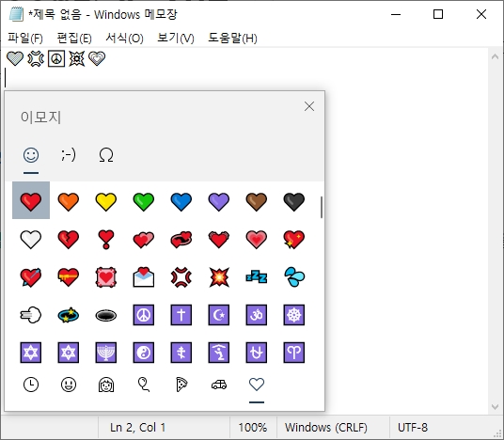Open the 파일(F) menu
Image resolution: width=504 pixels, height=440 pixels.
coord(25,39)
